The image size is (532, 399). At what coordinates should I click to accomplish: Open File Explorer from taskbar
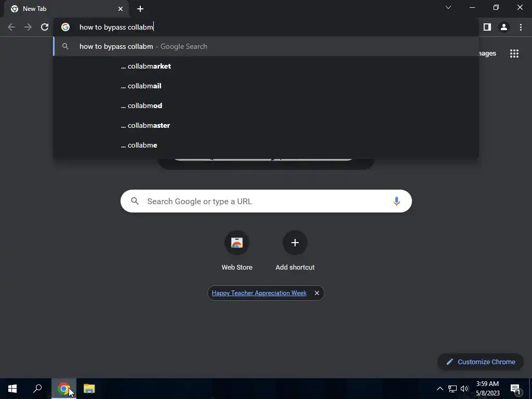point(89,389)
